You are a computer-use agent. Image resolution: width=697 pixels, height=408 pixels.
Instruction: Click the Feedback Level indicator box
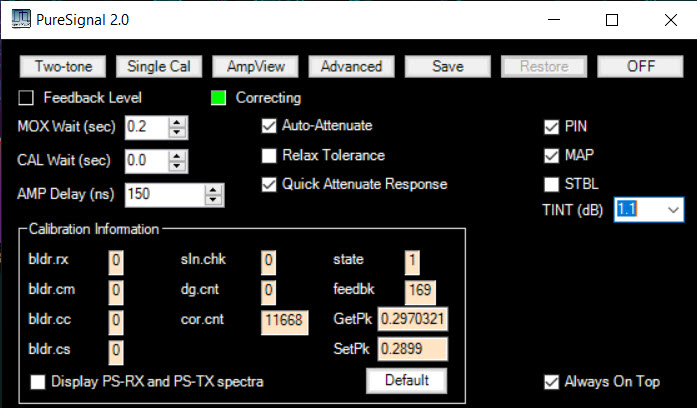[26, 98]
